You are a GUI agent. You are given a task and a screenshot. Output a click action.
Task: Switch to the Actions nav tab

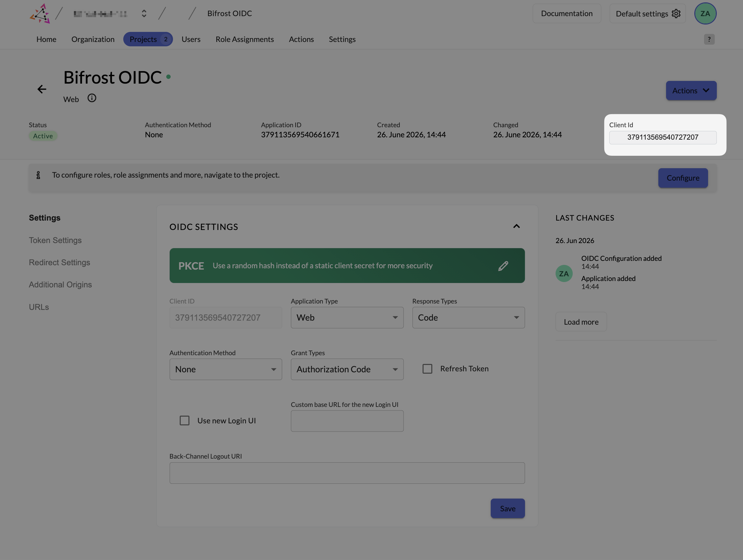301,39
